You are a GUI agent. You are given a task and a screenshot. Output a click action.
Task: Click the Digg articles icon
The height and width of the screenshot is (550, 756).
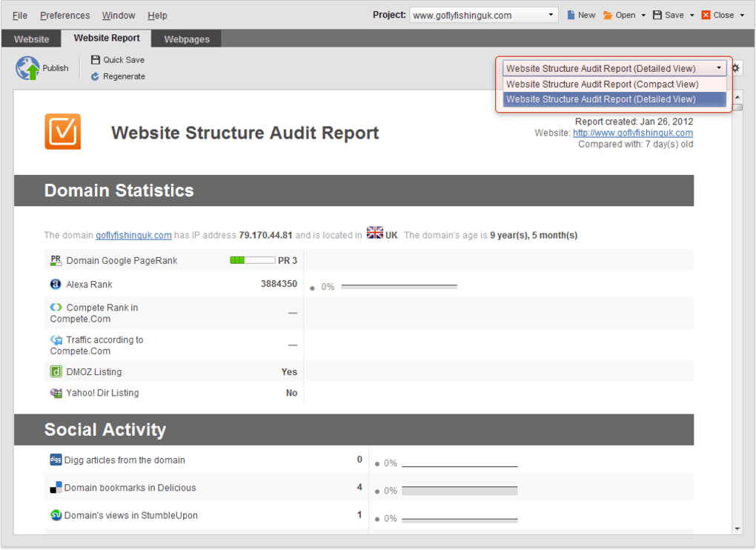coord(56,460)
